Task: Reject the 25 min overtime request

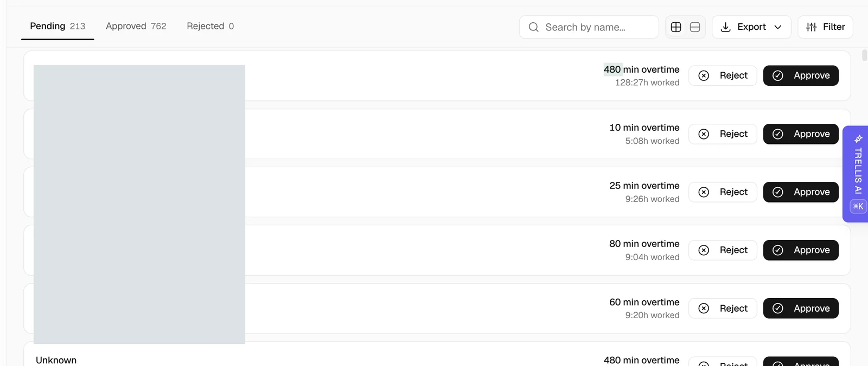Action: [723, 192]
